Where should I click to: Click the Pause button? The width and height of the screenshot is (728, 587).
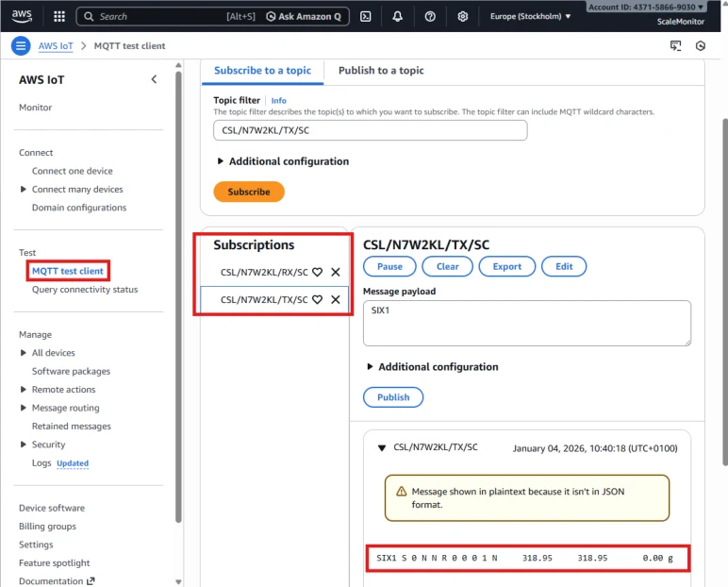click(389, 266)
